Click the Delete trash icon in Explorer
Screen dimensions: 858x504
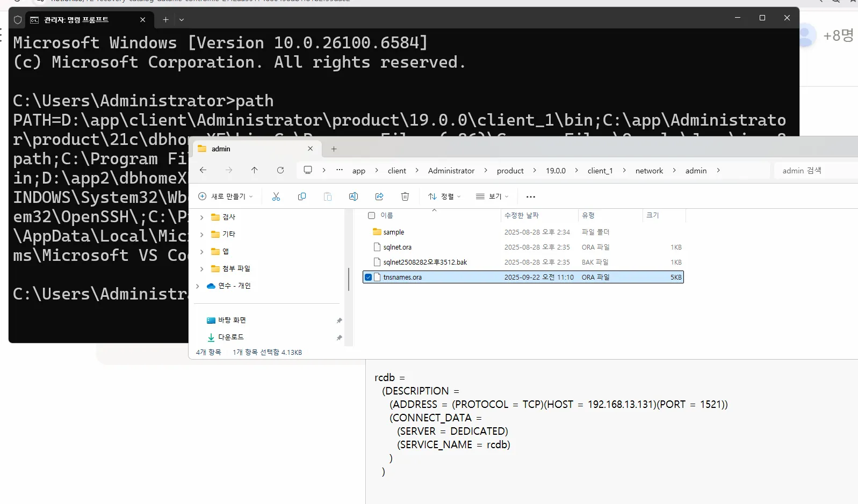coord(405,196)
